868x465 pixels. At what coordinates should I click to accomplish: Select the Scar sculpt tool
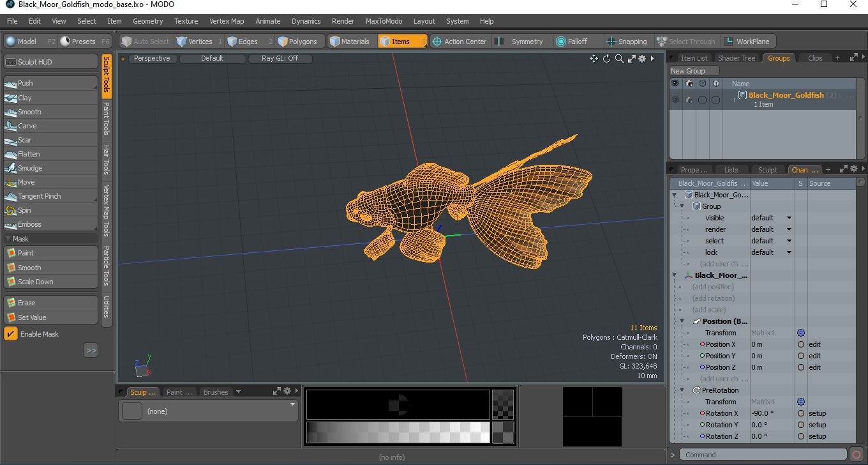[50, 140]
